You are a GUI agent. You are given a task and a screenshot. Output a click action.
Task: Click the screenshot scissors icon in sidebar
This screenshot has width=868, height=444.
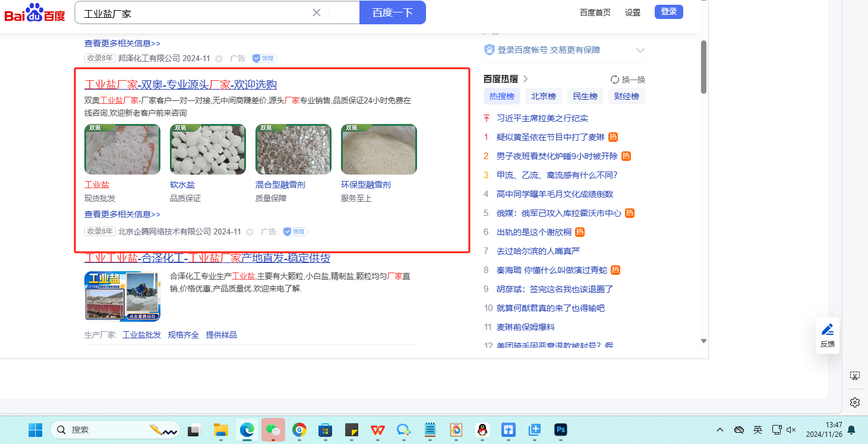(x=854, y=376)
